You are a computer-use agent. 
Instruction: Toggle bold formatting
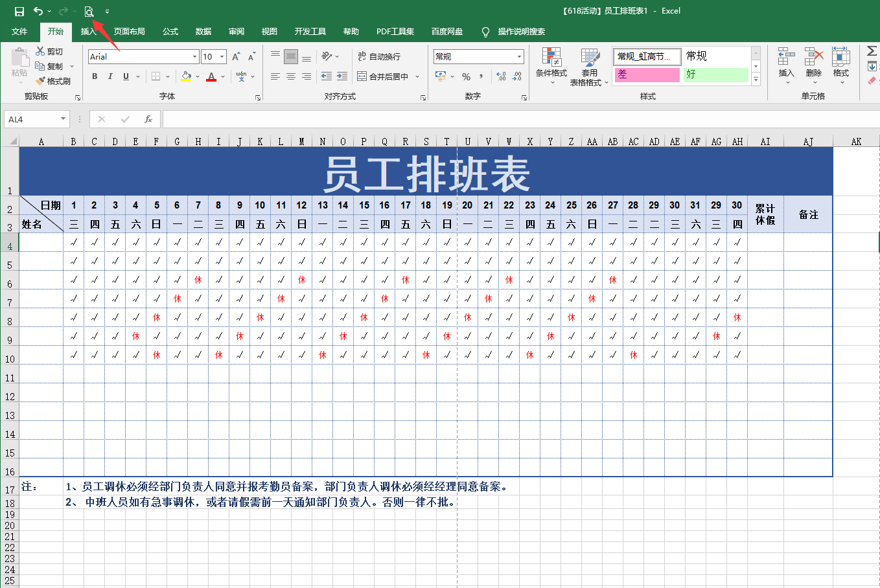[95, 76]
